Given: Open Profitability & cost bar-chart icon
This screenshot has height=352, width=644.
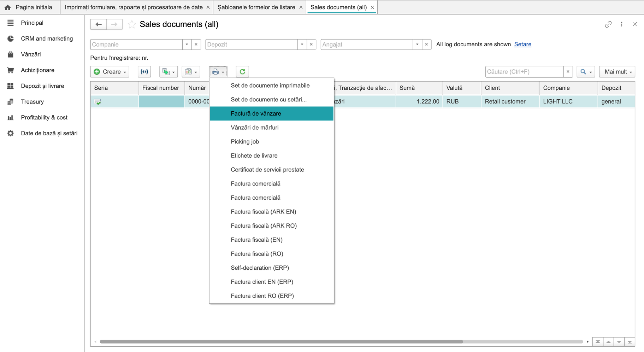Looking at the screenshot, I should coord(11,117).
